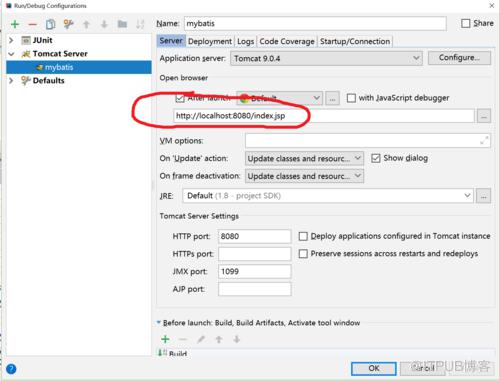
Task: Enable Preserve sessions across restarts and redeploys
Action: [303, 254]
